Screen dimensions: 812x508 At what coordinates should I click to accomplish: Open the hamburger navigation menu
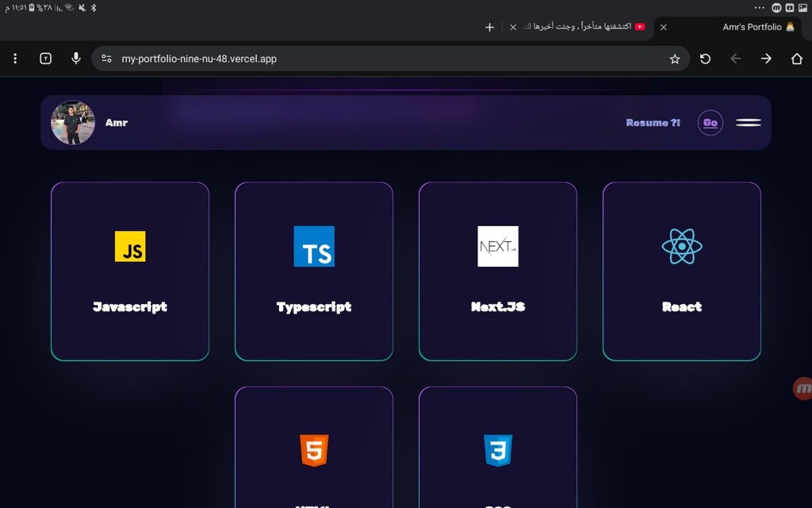[x=749, y=122]
